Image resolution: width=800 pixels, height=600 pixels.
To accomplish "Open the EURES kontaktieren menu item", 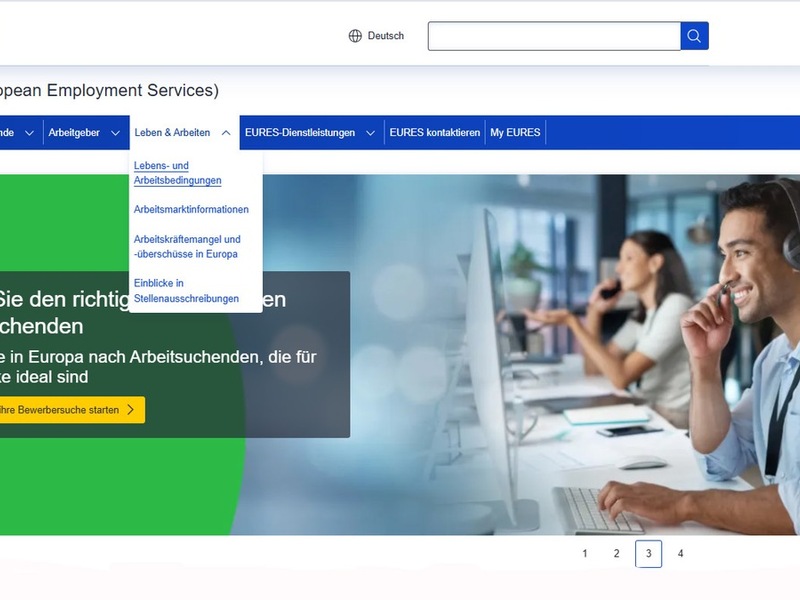I will [x=434, y=133].
